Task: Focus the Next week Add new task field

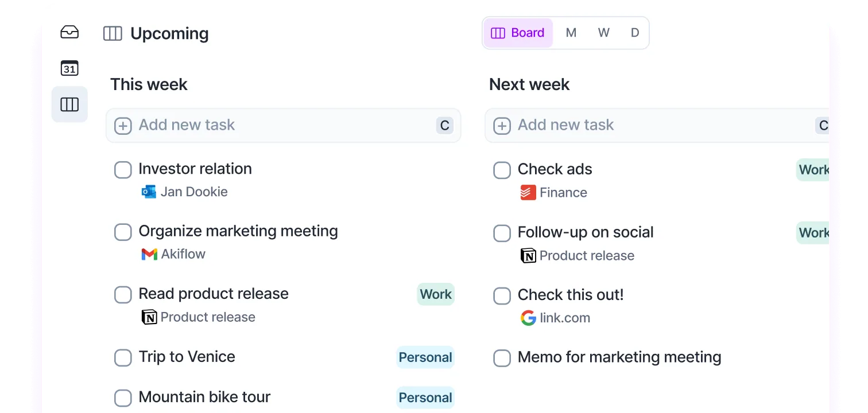Action: click(x=657, y=125)
